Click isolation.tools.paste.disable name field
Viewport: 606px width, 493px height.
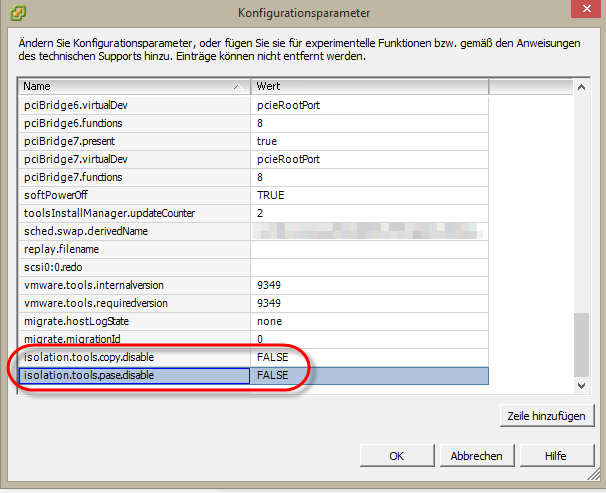point(134,376)
